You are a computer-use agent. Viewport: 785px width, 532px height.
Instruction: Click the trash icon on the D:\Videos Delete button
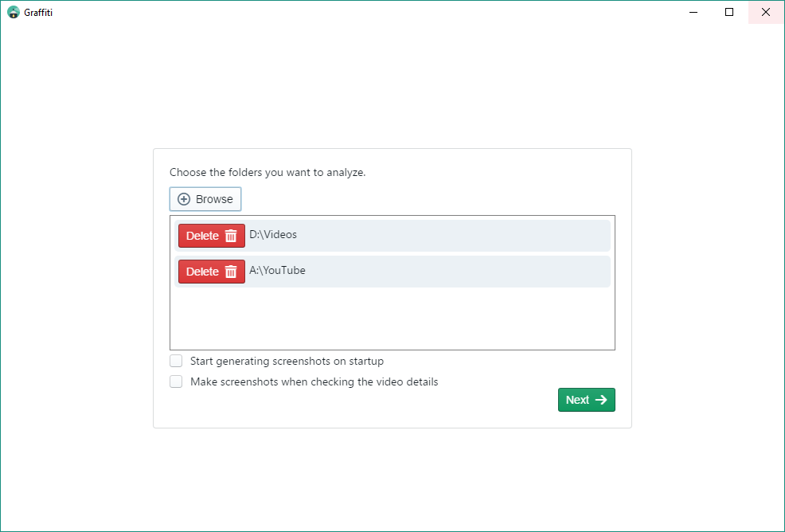click(233, 235)
